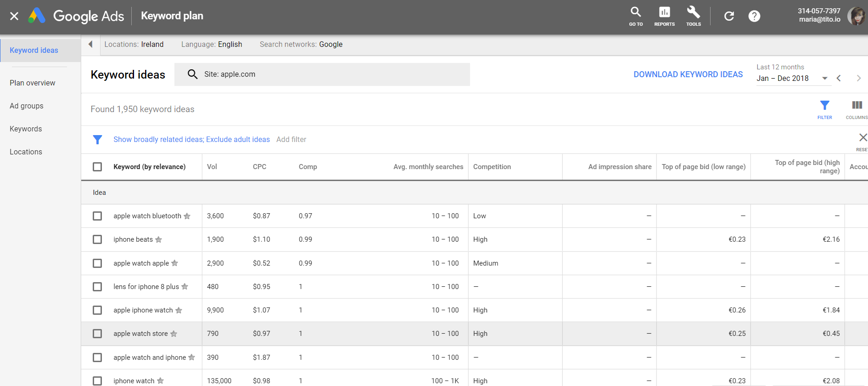Image resolution: width=868 pixels, height=386 pixels.
Task: Open Show broadly related ideas filter link
Action: click(x=191, y=139)
